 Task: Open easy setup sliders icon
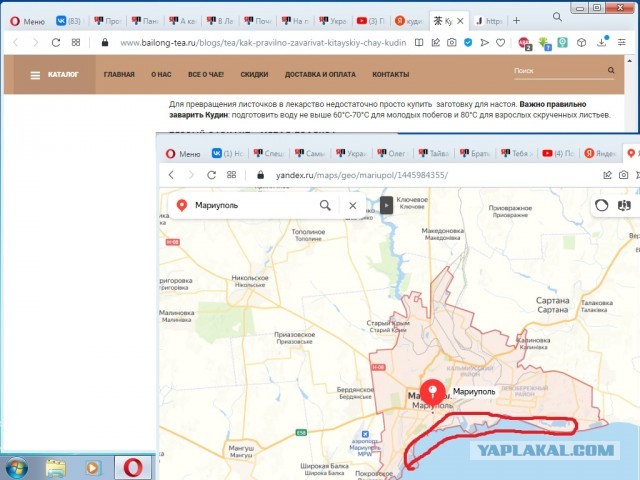(x=622, y=42)
